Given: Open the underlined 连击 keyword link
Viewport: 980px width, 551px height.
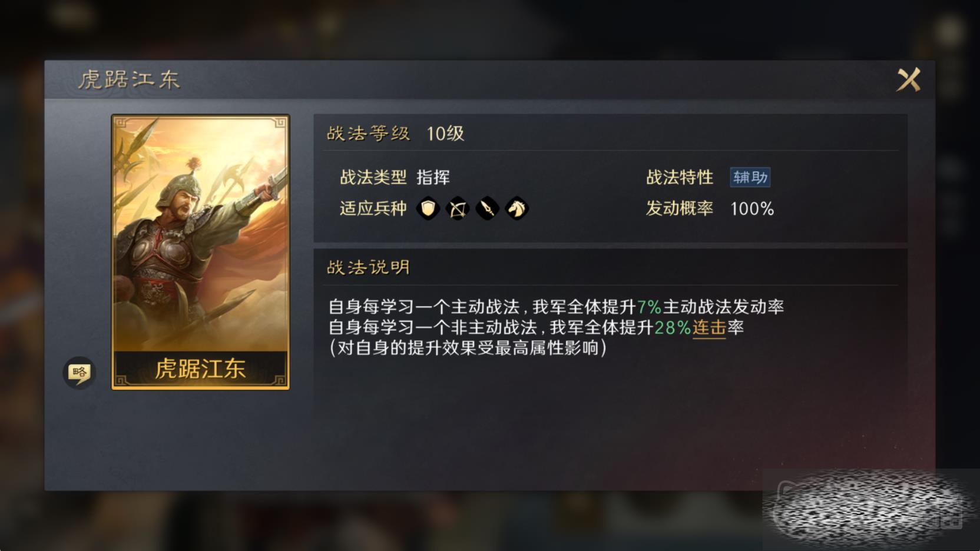Looking at the screenshot, I should click(708, 327).
